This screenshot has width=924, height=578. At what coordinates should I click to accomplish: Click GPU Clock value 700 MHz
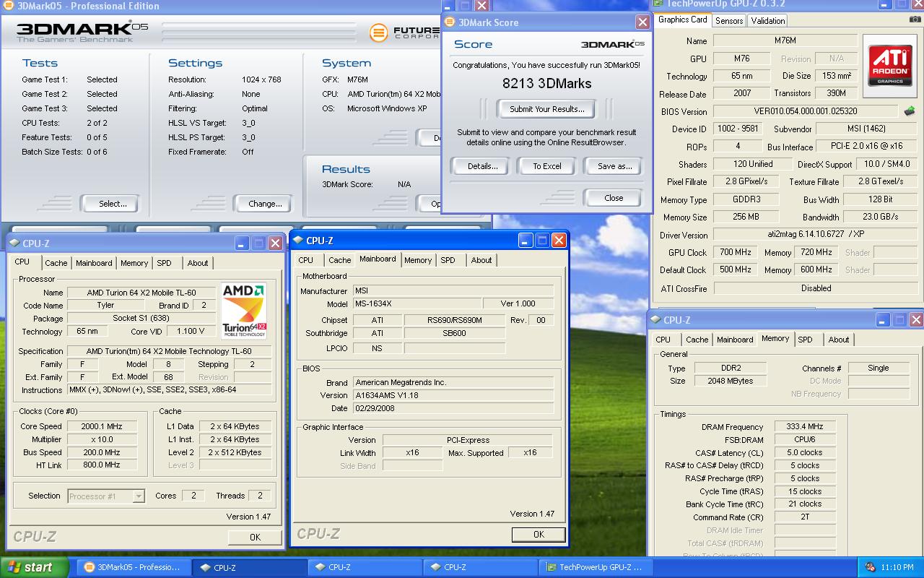[736, 252]
